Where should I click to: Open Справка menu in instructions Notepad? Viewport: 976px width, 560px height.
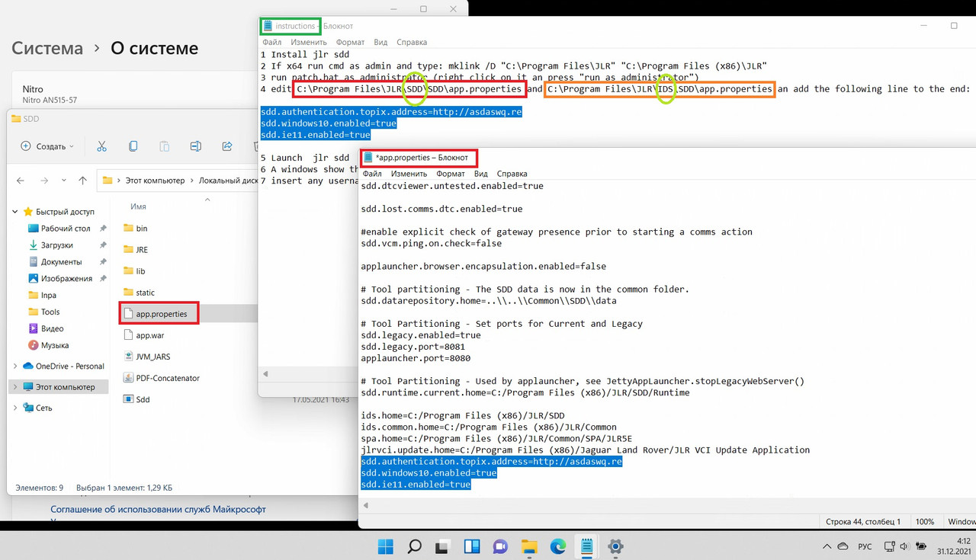412,43
